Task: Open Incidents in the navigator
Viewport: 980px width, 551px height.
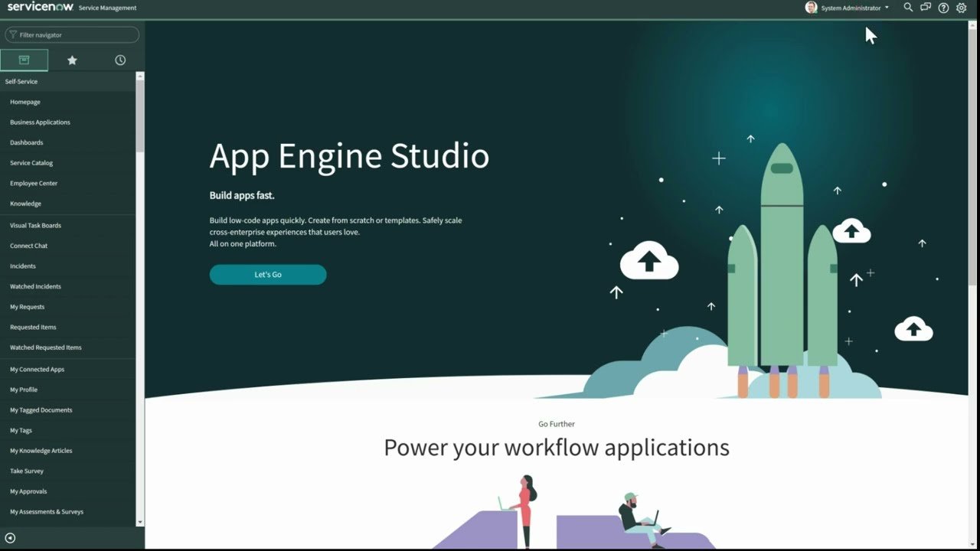Action: pos(23,266)
